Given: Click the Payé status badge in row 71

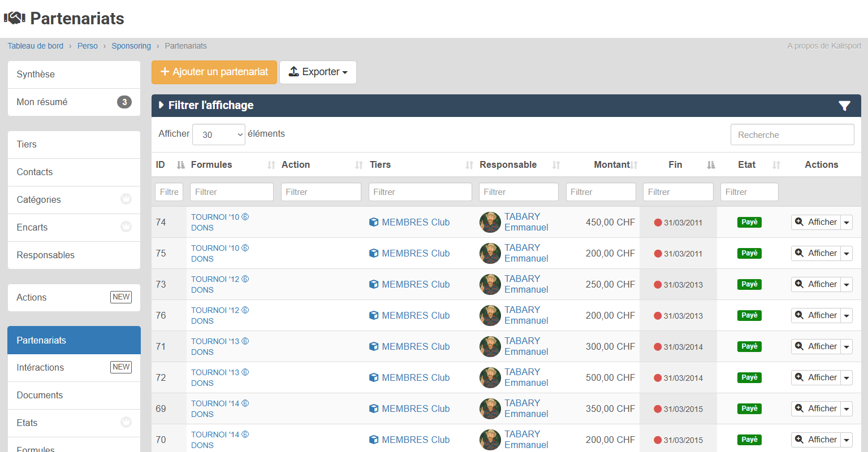Looking at the screenshot, I should click(749, 346).
